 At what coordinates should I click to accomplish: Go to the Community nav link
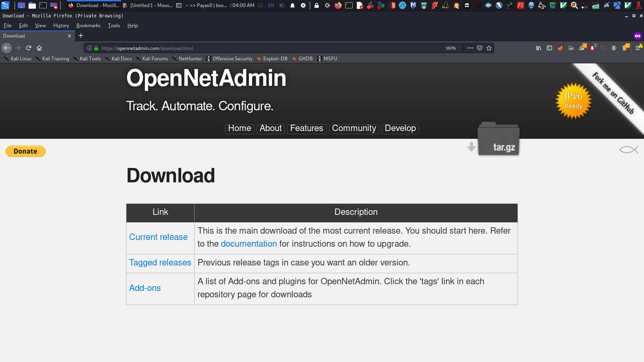point(354,128)
